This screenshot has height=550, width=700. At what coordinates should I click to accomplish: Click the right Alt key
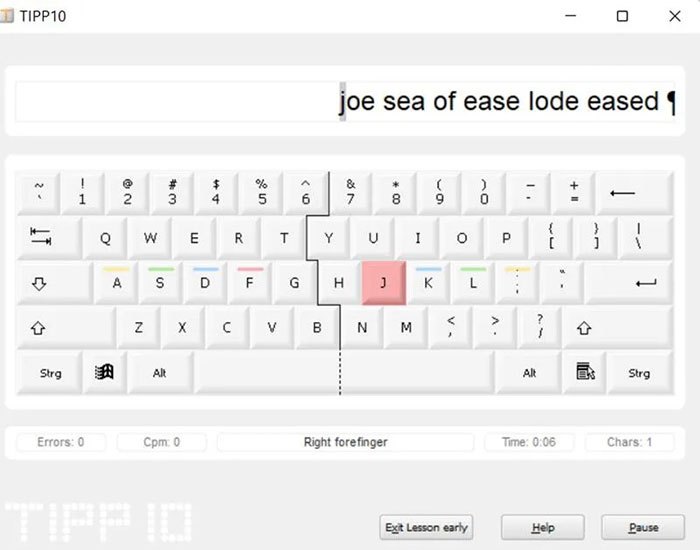(x=529, y=372)
